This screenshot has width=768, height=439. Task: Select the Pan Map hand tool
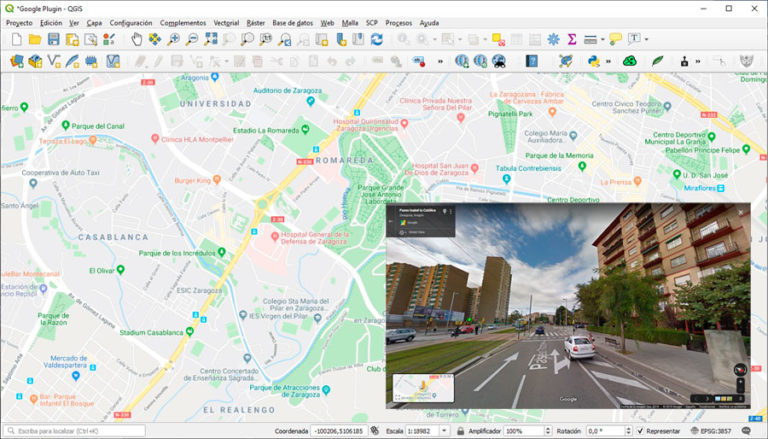coord(137,39)
